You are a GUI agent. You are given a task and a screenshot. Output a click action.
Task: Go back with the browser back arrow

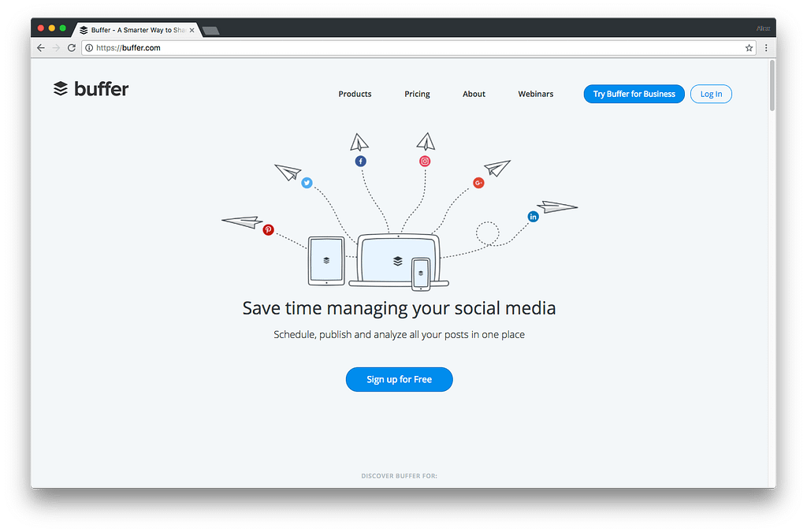point(41,48)
